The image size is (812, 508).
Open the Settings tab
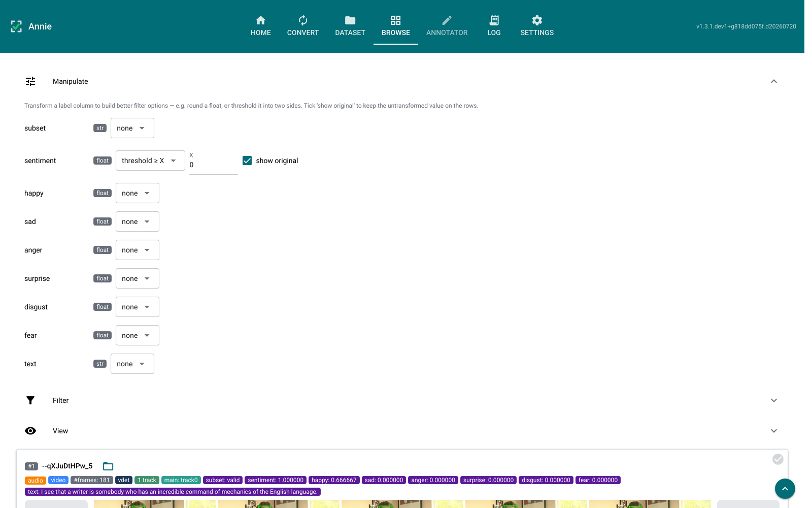pos(537,26)
